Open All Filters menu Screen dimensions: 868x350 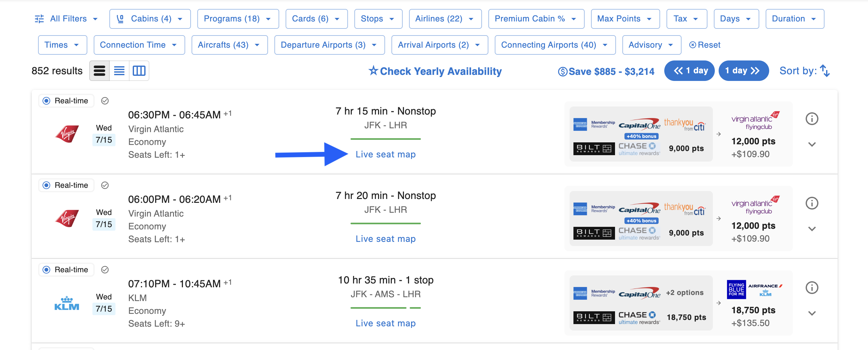(x=67, y=19)
